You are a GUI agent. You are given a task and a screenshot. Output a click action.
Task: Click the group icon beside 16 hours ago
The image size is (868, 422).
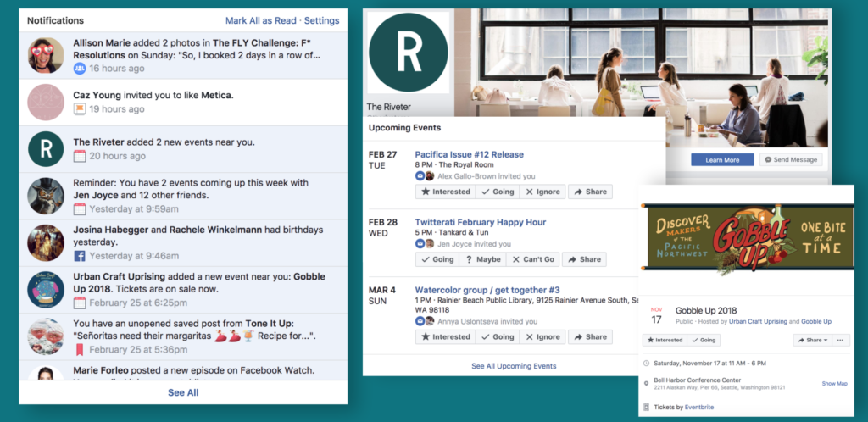click(80, 69)
